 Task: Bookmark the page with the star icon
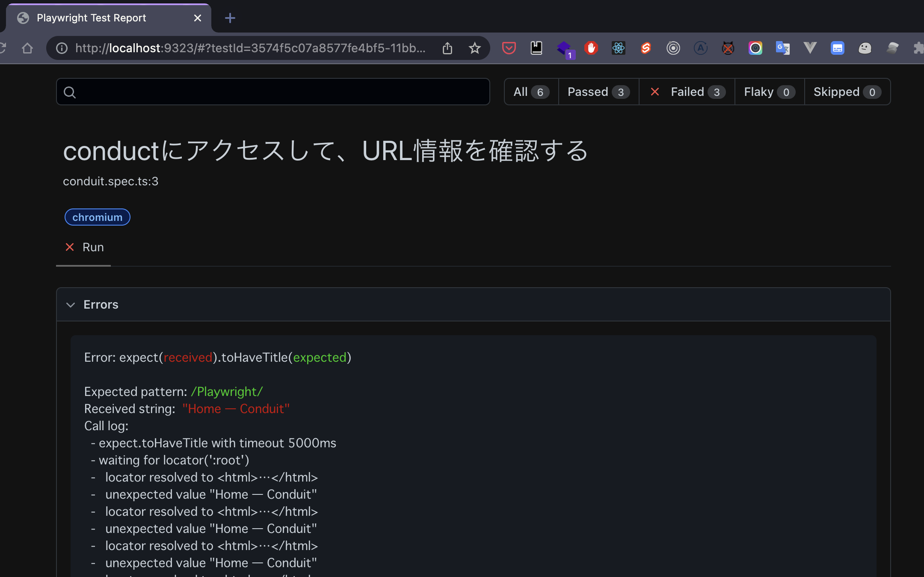[x=475, y=48]
